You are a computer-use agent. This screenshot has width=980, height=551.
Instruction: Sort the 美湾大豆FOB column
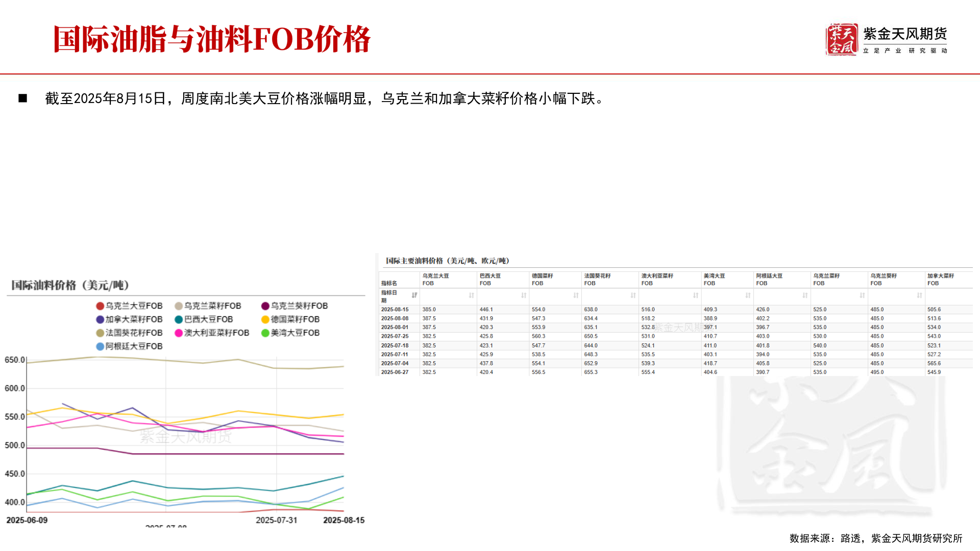point(747,295)
